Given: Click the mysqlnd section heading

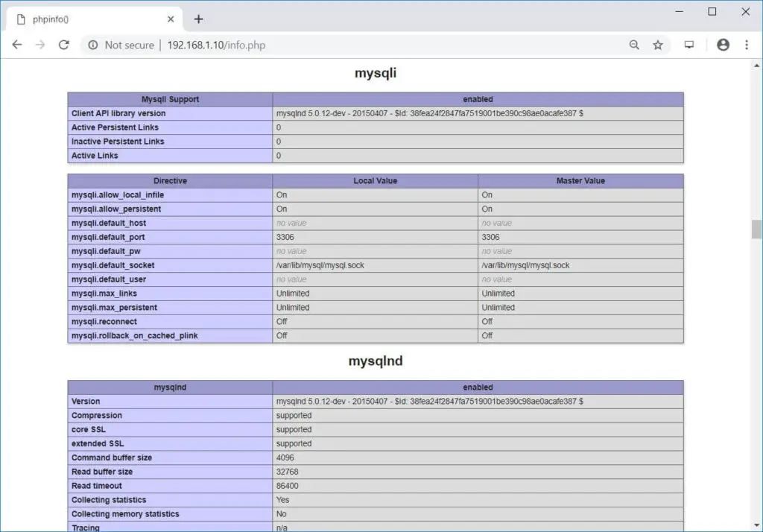Looking at the screenshot, I should coord(376,361).
